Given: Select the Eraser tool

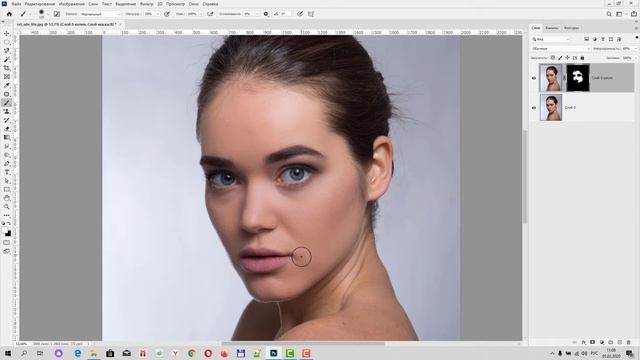Looking at the screenshot, I should [7, 129].
